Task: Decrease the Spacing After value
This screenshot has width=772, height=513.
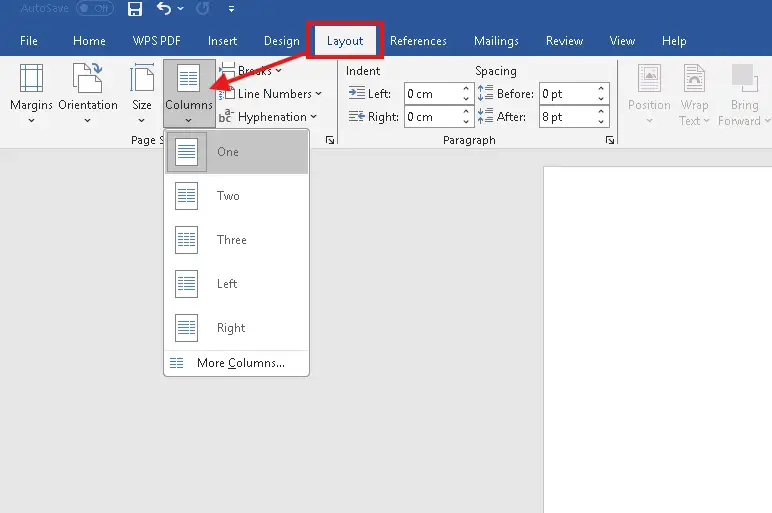Action: (601, 122)
